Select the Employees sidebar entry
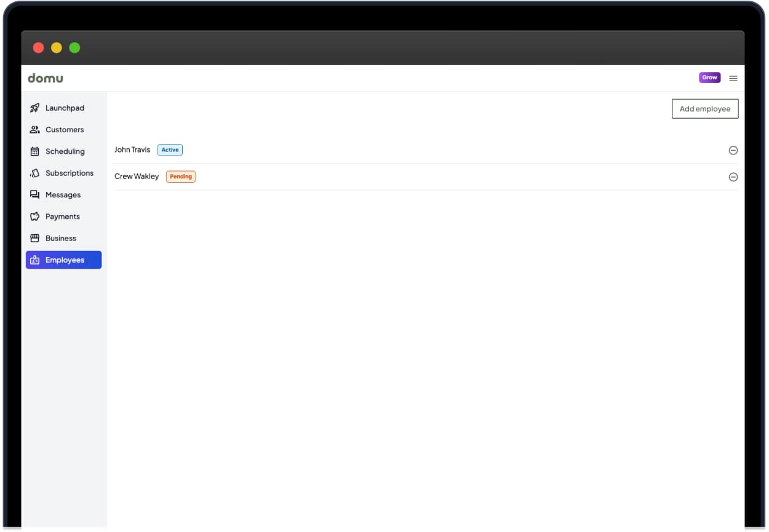This screenshot has height=532, width=769. click(x=63, y=260)
